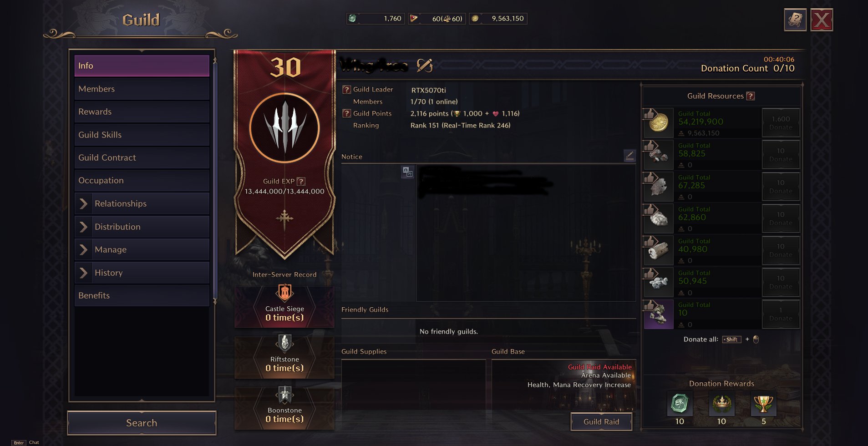Click the Search button
This screenshot has width=868, height=446.
point(142,423)
